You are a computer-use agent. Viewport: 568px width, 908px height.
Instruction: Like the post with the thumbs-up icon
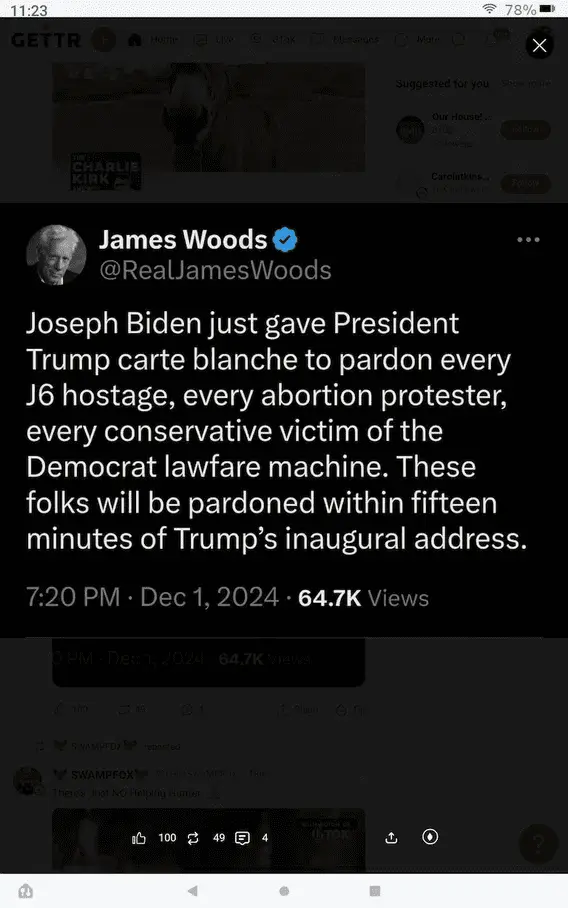139,838
